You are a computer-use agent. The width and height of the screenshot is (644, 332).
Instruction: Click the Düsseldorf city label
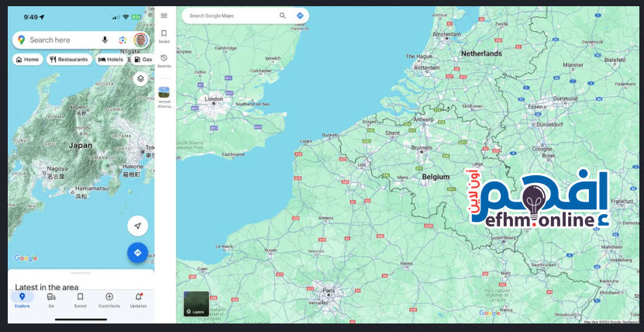548,124
